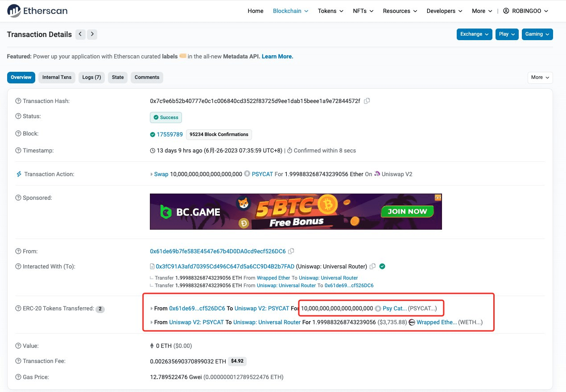Select the Overview tab
The image size is (566, 392).
pyautogui.click(x=21, y=78)
